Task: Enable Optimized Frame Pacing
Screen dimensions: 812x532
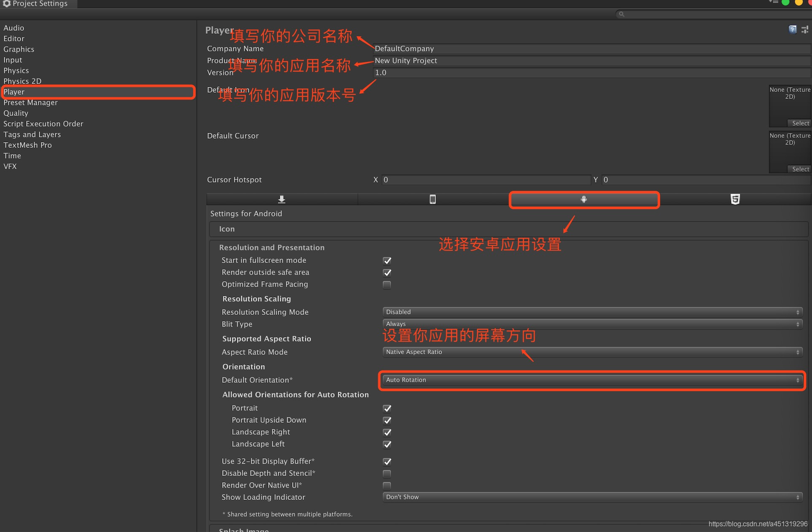Action: [386, 285]
